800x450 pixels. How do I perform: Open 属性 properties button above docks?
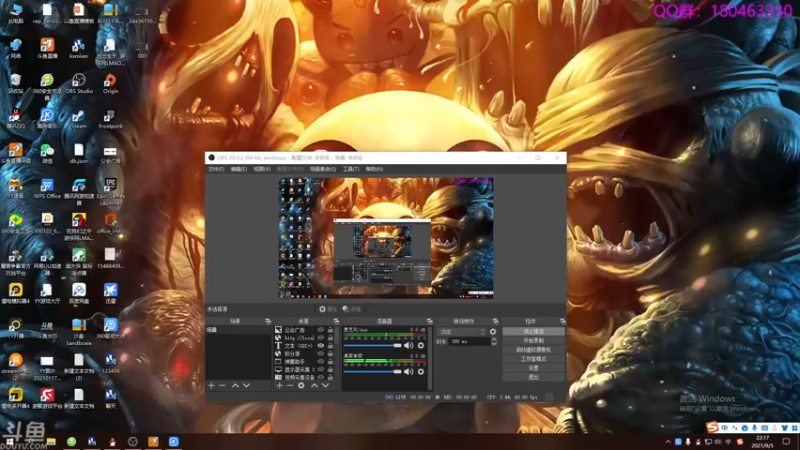pos(328,309)
